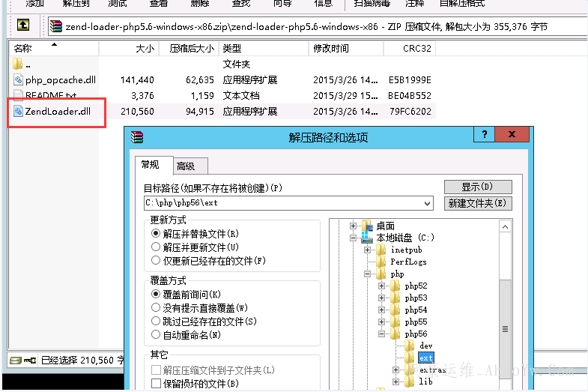Enable 保留损坏的文件 checkbox
The image size is (588, 392).
click(156, 383)
